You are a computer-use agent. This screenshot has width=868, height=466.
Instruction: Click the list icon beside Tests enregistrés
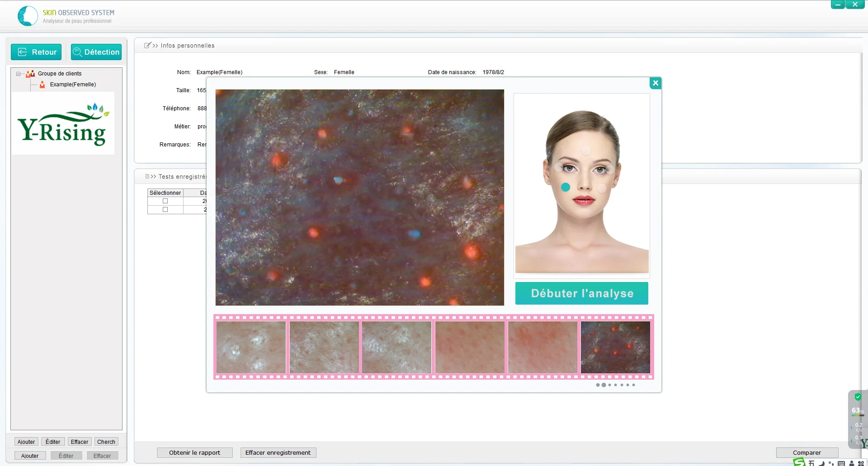147,177
